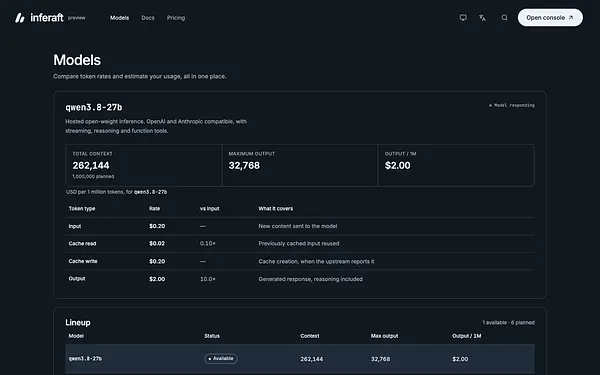Screen dimensions: 600x375
Task: Click the Open console button
Action: (550, 18)
